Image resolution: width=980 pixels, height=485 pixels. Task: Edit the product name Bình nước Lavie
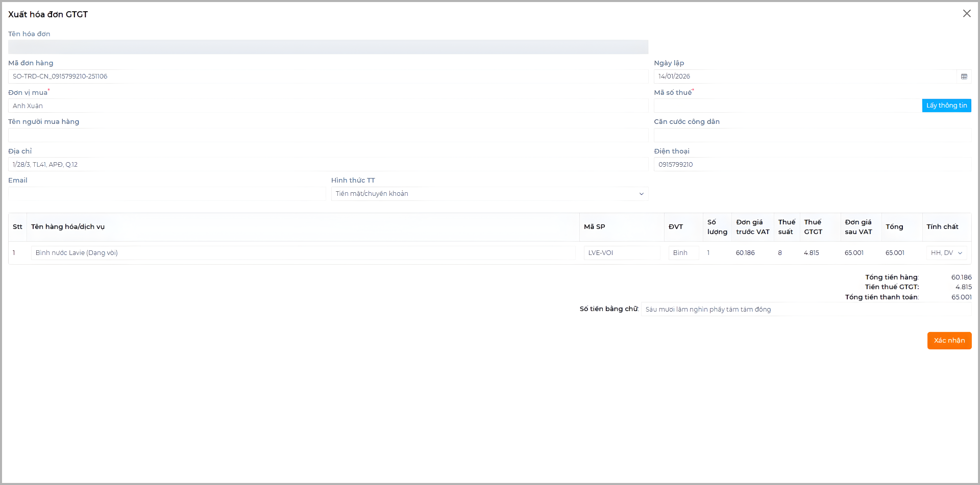303,253
